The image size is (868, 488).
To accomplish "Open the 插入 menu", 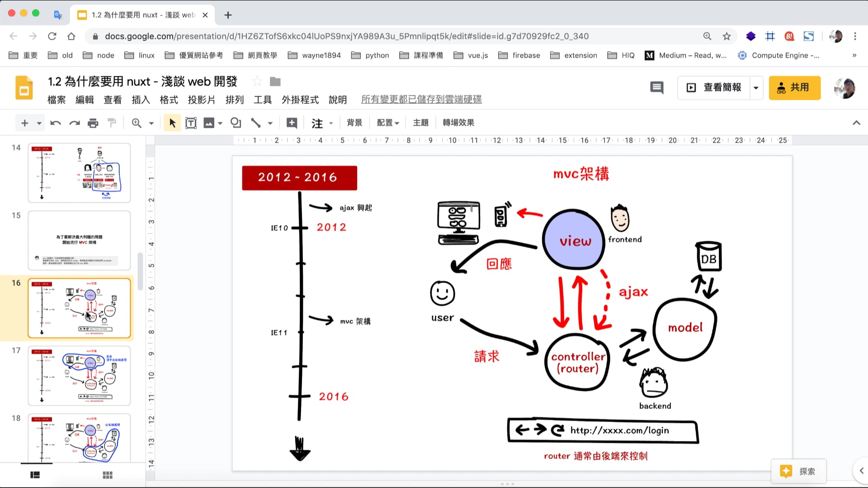I will [x=141, y=100].
